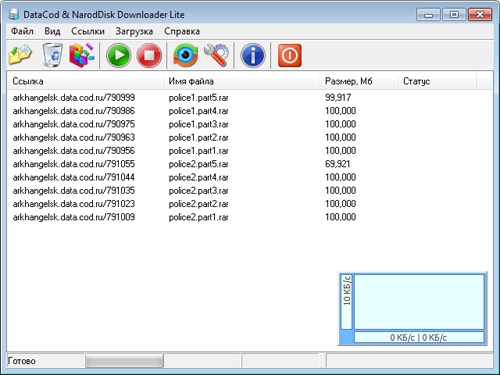500x375 pixels.
Task: Click the app database icon in title bar
Action: [14, 14]
